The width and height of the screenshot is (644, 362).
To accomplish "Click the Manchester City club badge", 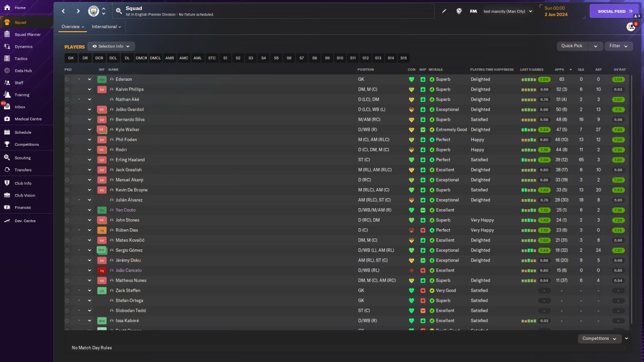I will click(x=94, y=11).
